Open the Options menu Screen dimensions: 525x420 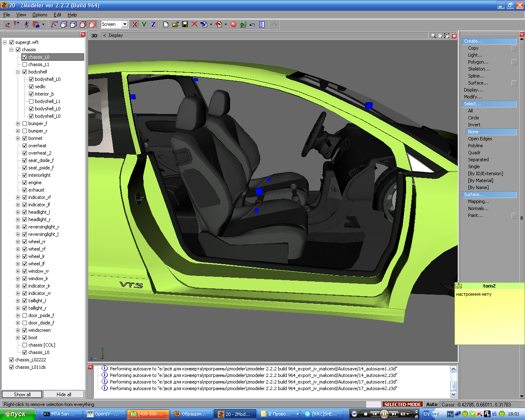coord(40,15)
